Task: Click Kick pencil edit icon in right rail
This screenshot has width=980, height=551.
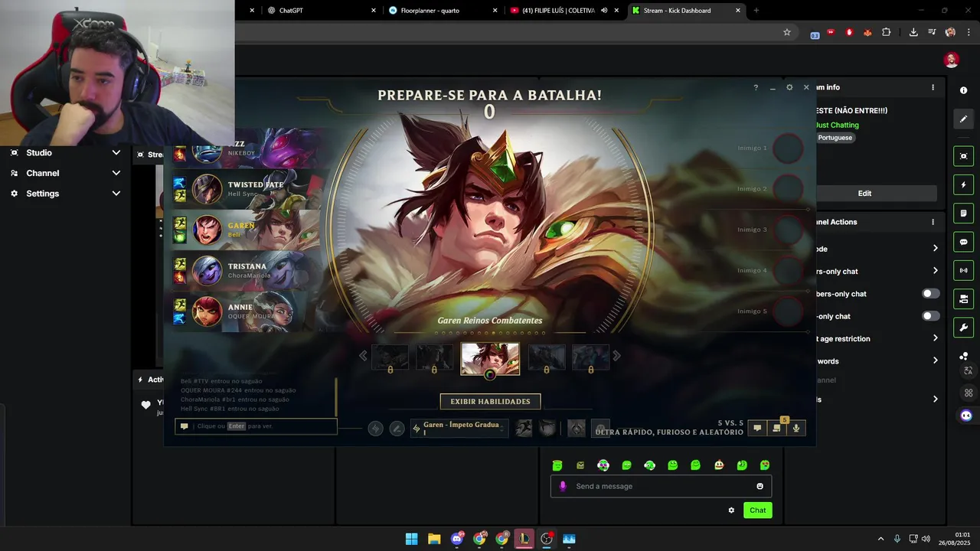Action: [x=963, y=119]
